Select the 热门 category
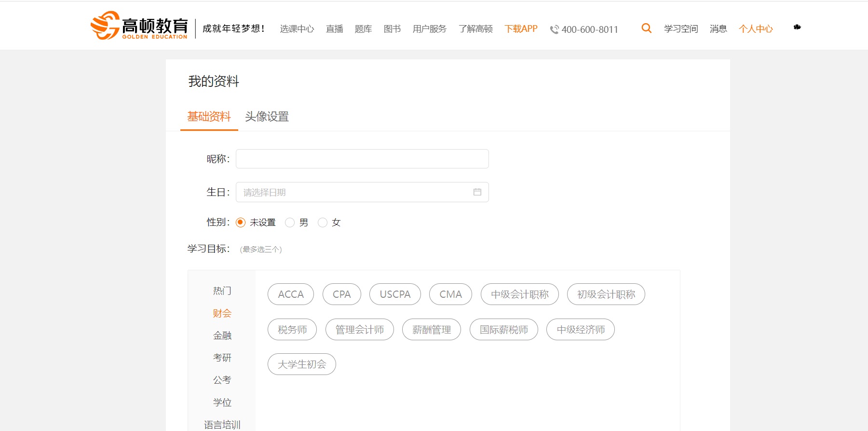The width and height of the screenshot is (868, 431). coord(222,291)
